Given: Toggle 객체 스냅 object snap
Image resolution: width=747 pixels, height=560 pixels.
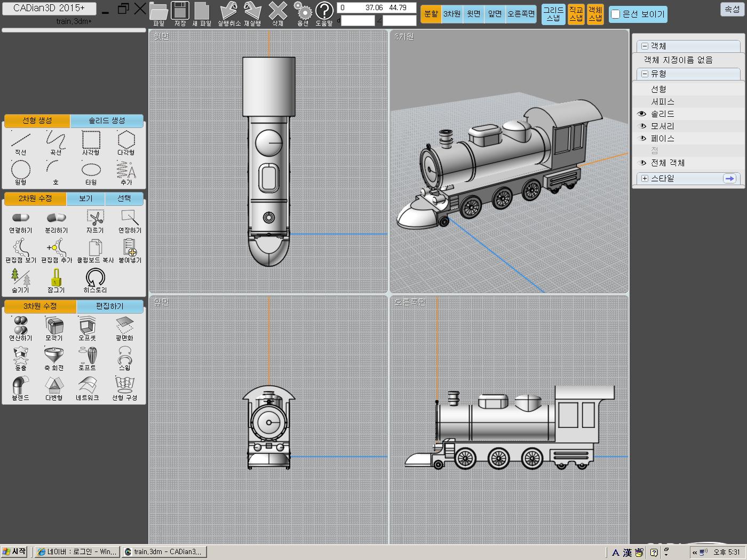Looking at the screenshot, I should tap(595, 14).
